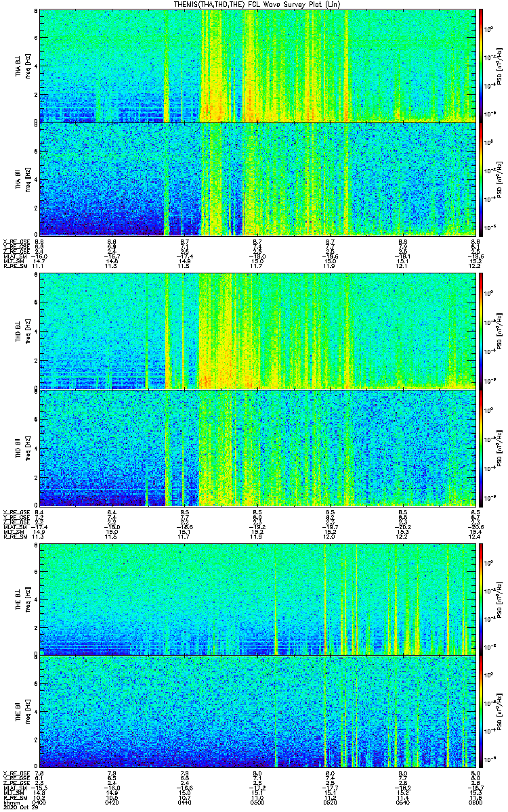Click 'MLT_SM' label under the THE panels
This screenshot has height=812, width=508.
(12, 793)
